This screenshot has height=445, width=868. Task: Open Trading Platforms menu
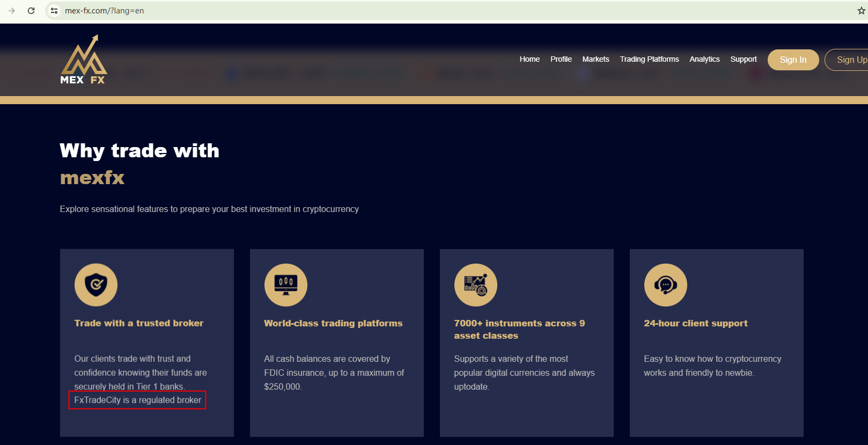point(649,59)
